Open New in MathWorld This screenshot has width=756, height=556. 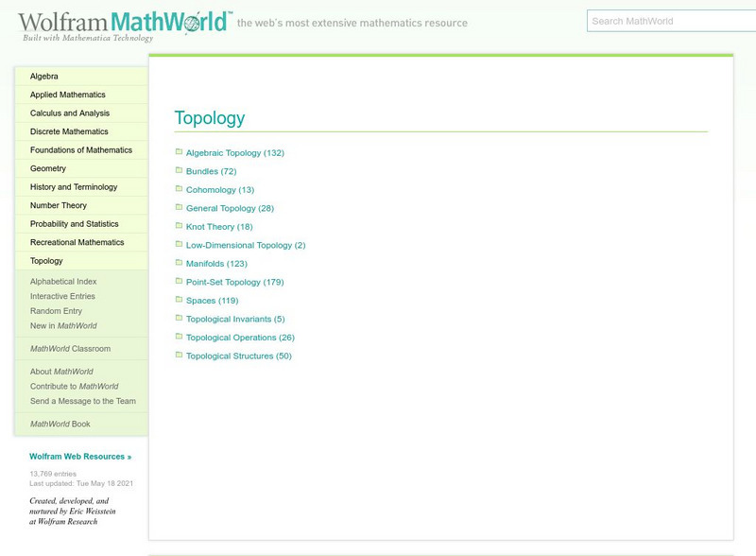click(x=63, y=326)
